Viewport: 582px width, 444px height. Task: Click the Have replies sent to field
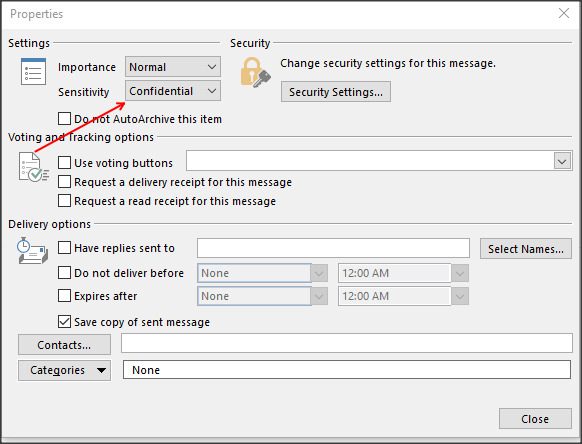(333, 248)
